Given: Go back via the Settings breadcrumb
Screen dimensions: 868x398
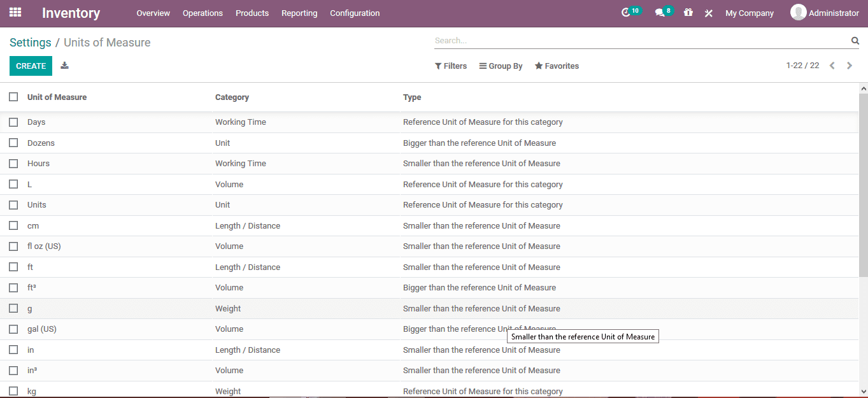Looking at the screenshot, I should (x=30, y=42).
